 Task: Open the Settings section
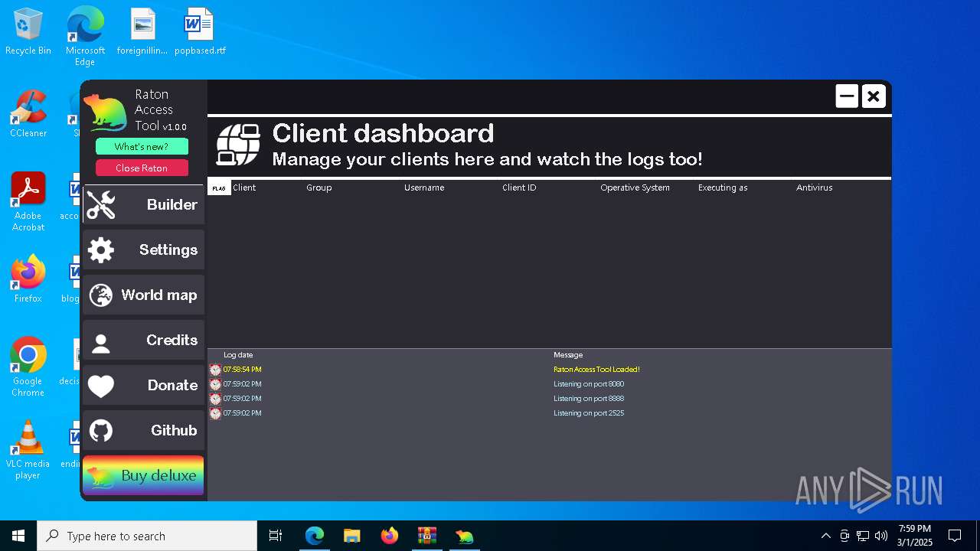143,249
